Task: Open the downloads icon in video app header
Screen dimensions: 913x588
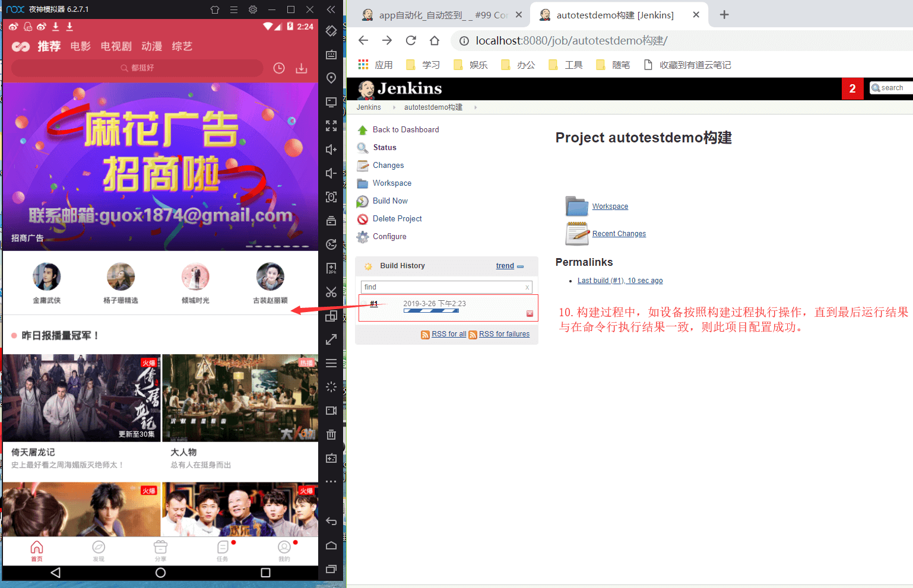Action: click(x=302, y=68)
